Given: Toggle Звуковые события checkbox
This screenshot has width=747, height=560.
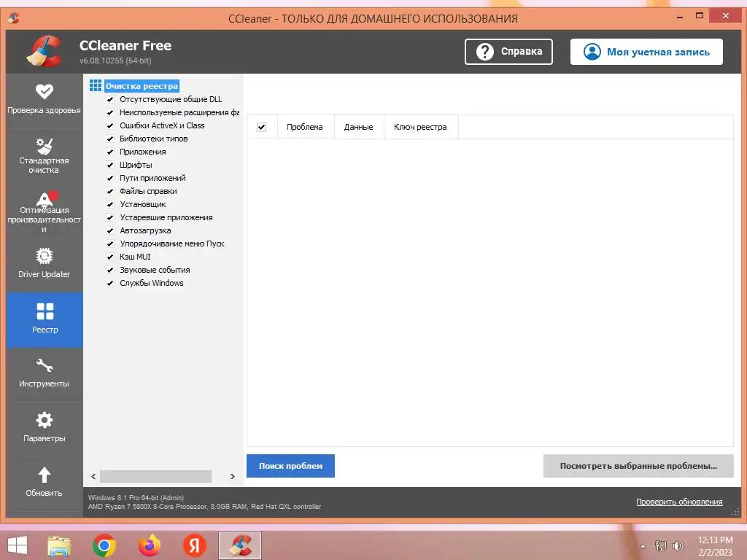Looking at the screenshot, I should click(110, 270).
